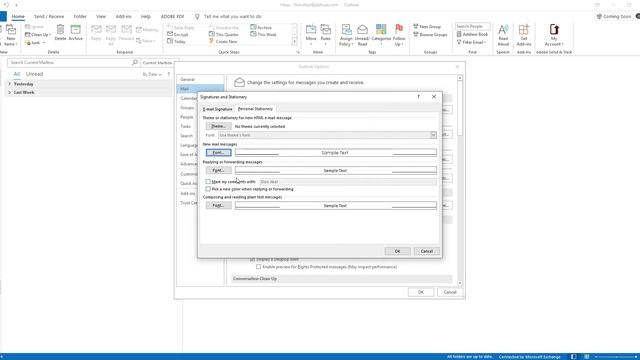This screenshot has width=640, height=360.
Task: Click the Undo icon in title bar
Action: pyautogui.click(x=6, y=5)
